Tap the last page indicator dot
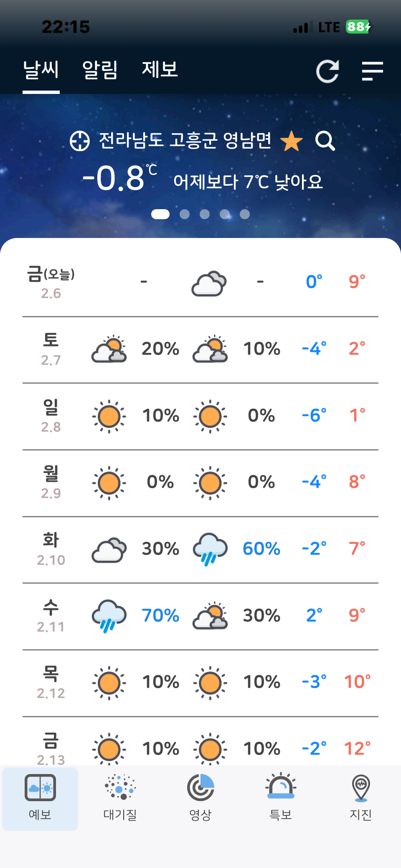The width and height of the screenshot is (401, 868). (x=245, y=214)
